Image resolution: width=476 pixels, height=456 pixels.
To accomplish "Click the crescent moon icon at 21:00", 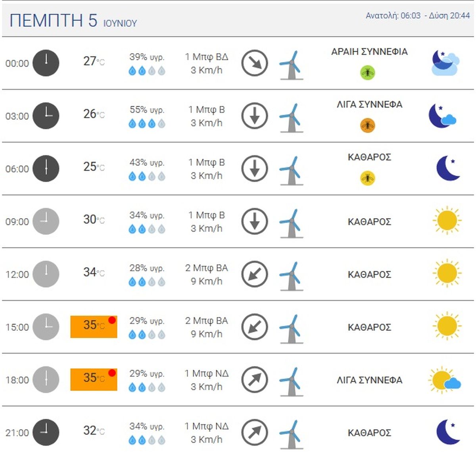I will pos(448,432).
